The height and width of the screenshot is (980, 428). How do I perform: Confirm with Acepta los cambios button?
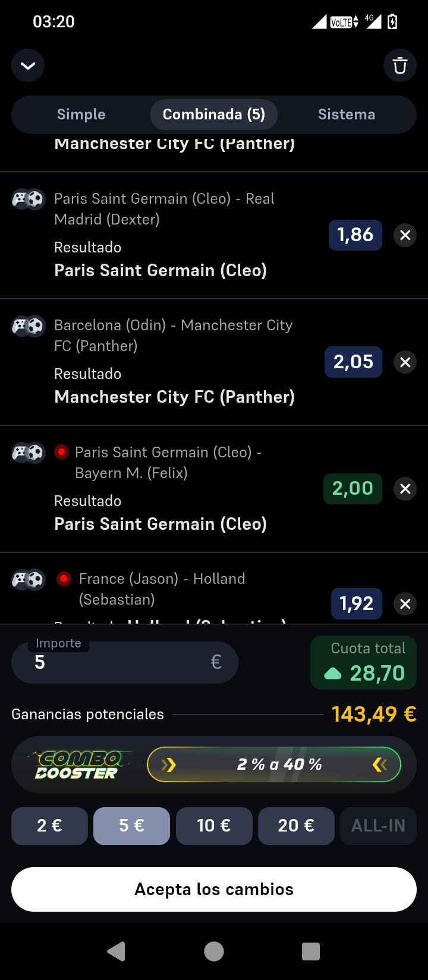click(214, 889)
